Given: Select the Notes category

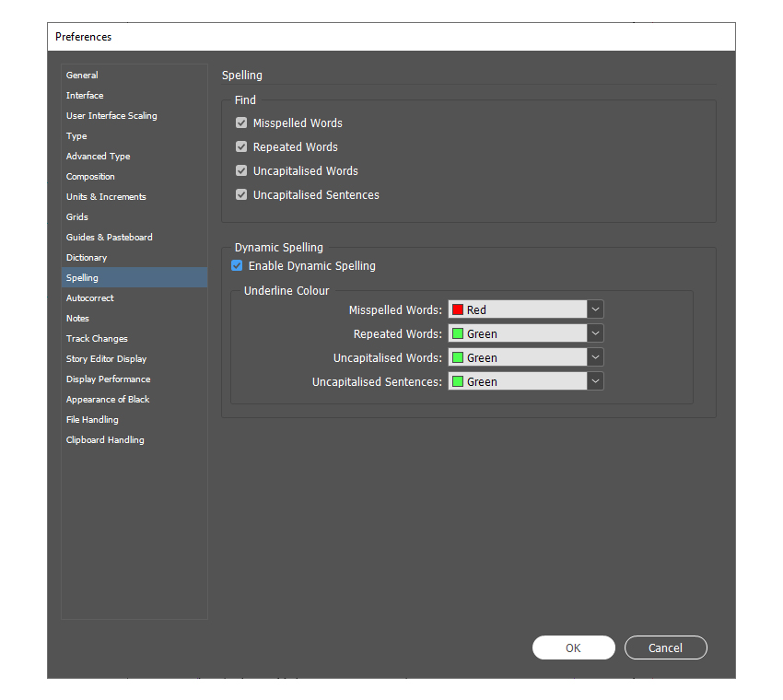Looking at the screenshot, I should click(x=134, y=318).
